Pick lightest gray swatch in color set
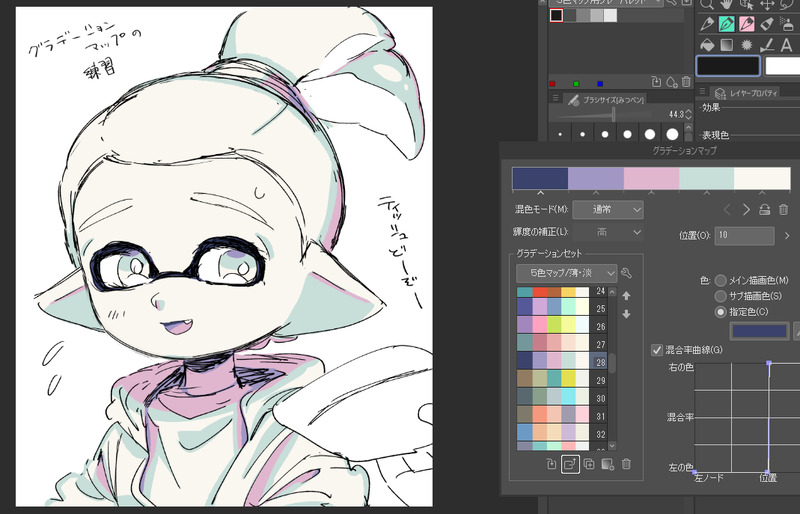 pos(610,15)
